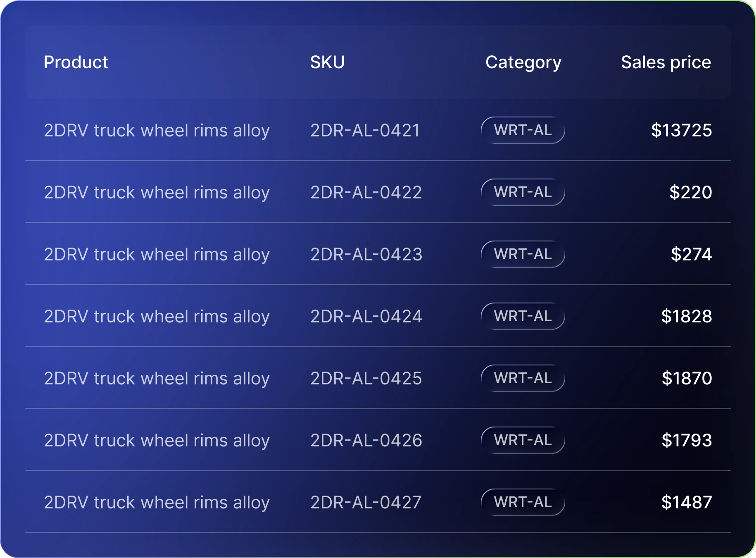Click the $1828 sales price
Screen dimensions: 756x558
click(x=686, y=317)
